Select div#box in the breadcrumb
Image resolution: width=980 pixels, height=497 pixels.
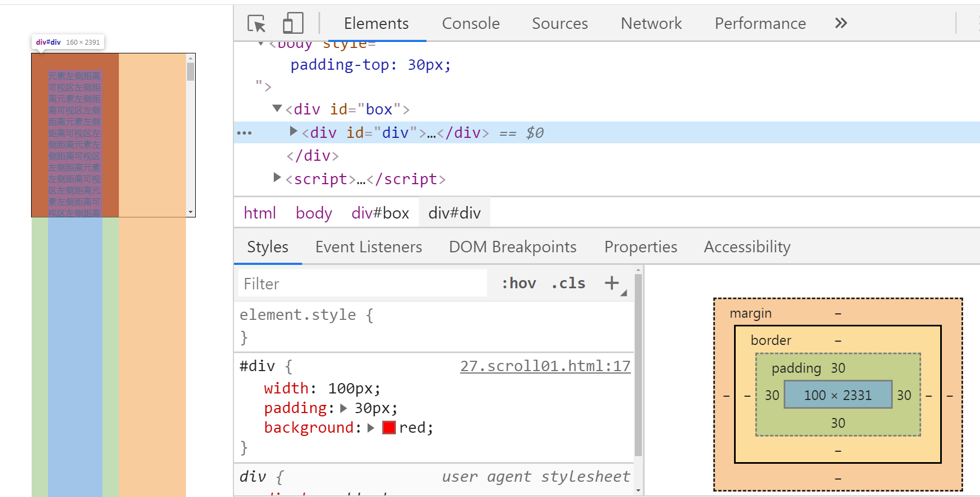(380, 213)
